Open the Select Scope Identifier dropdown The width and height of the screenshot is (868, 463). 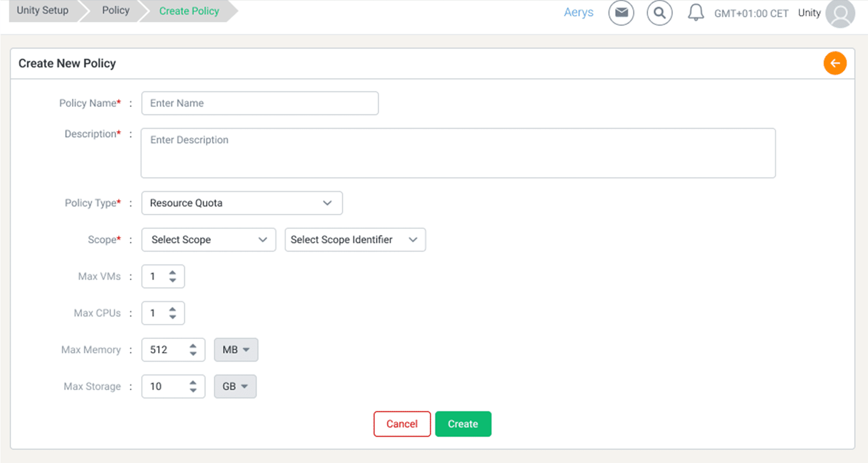[355, 240]
